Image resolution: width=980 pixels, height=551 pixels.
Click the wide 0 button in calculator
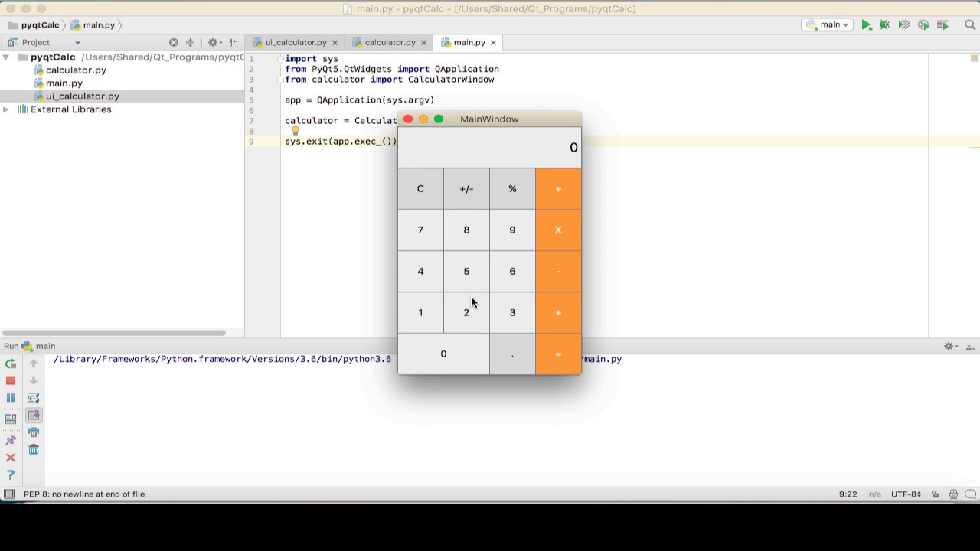[443, 354]
